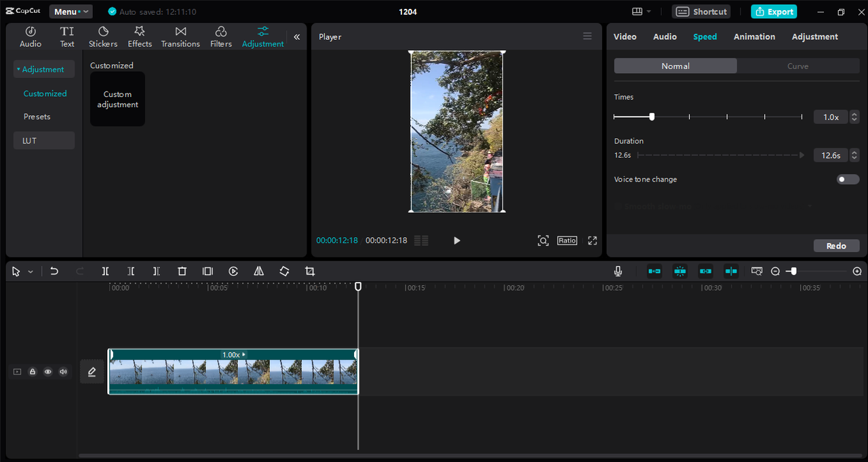
Task: Open the Stickers panel
Action: click(103, 37)
